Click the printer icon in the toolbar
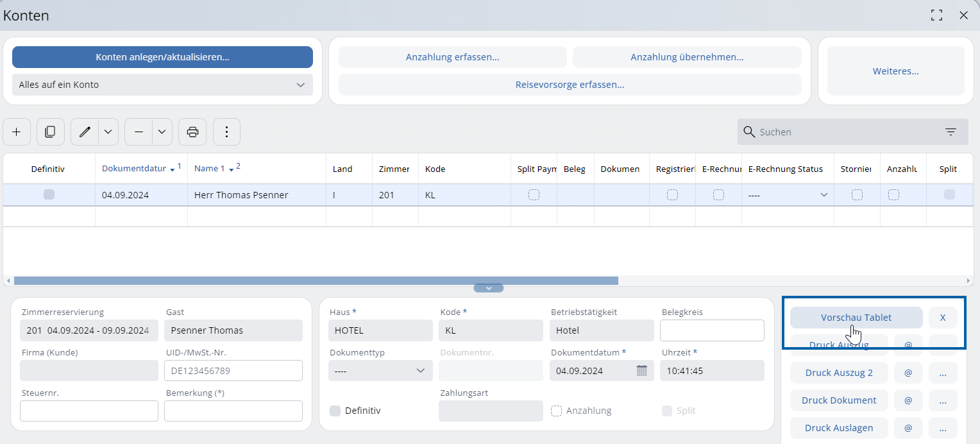The width and height of the screenshot is (980, 444). pos(192,132)
